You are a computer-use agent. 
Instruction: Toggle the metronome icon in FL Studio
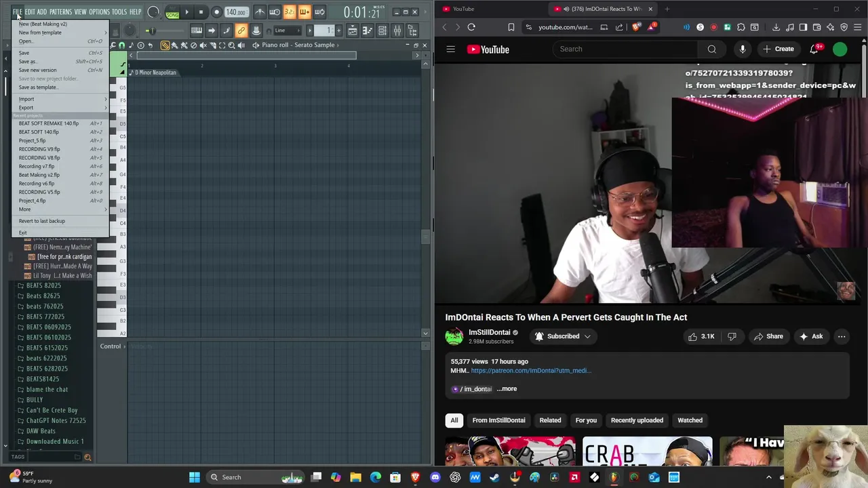click(260, 12)
